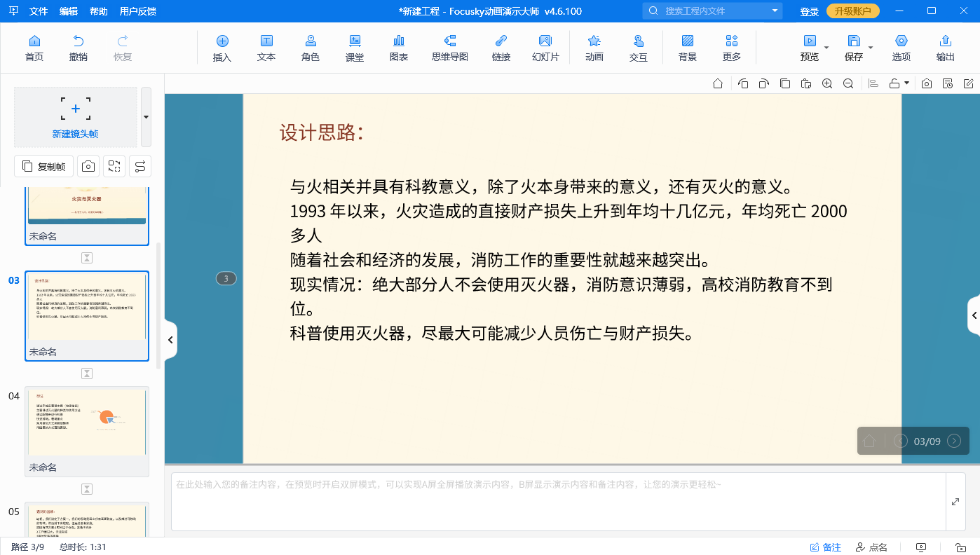
Task: Click the lock icon in canvas toolbar
Action: click(894, 83)
